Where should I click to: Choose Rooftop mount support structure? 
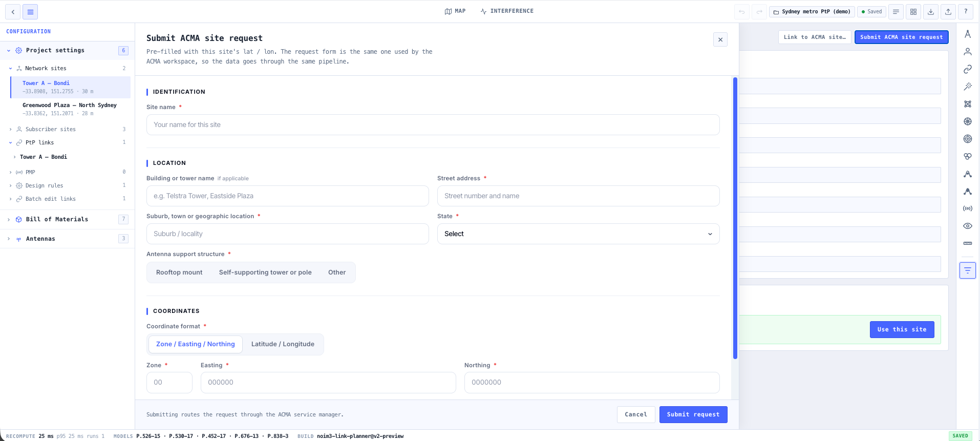pos(179,272)
